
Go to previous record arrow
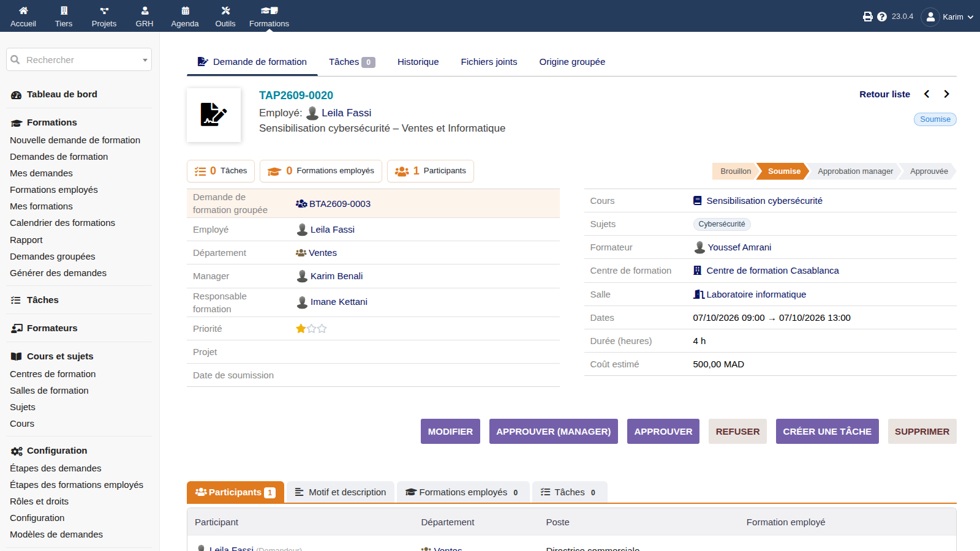[x=927, y=94]
